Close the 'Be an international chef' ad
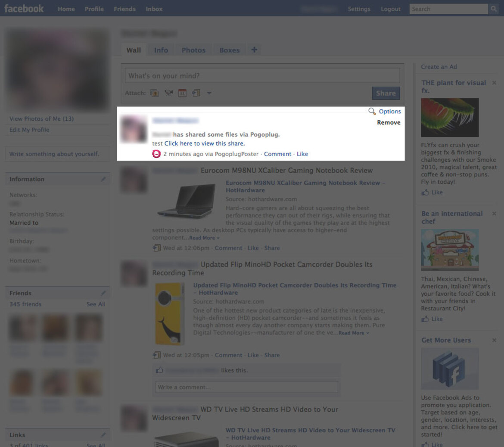The width and height of the screenshot is (504, 447). pos(494,213)
